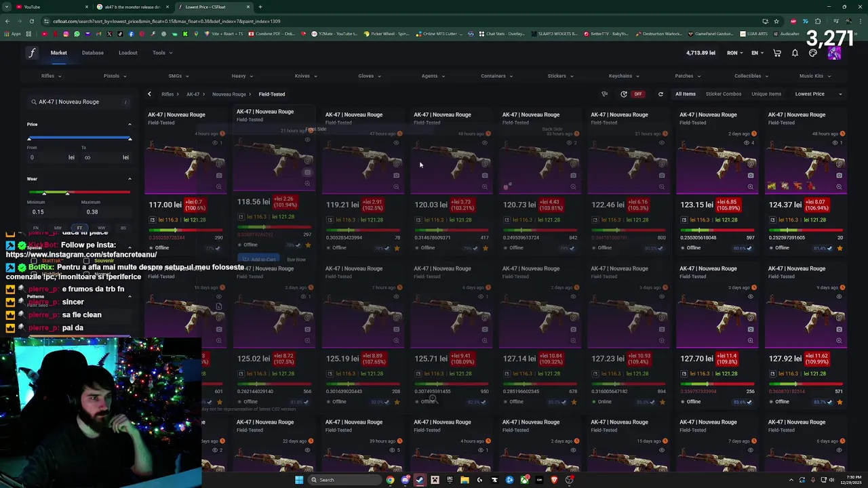This screenshot has height=488, width=868.
Task: View screenshot of the 119.21 lei listing
Action: click(x=396, y=175)
